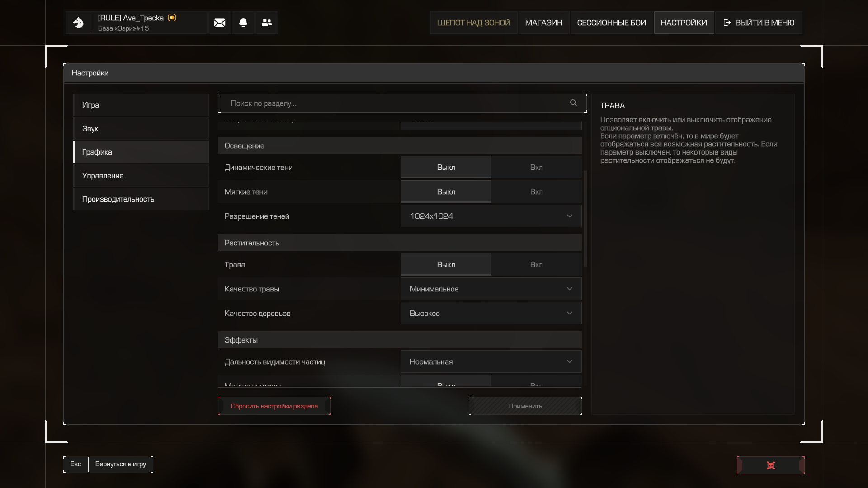Click the wolf avatar icon
The image size is (868, 488).
pyautogui.click(x=78, y=23)
